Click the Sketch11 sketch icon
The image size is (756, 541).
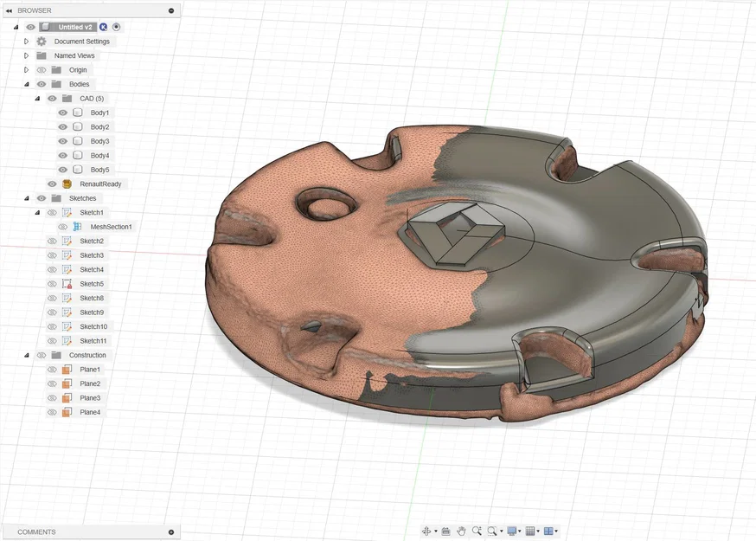[67, 341]
